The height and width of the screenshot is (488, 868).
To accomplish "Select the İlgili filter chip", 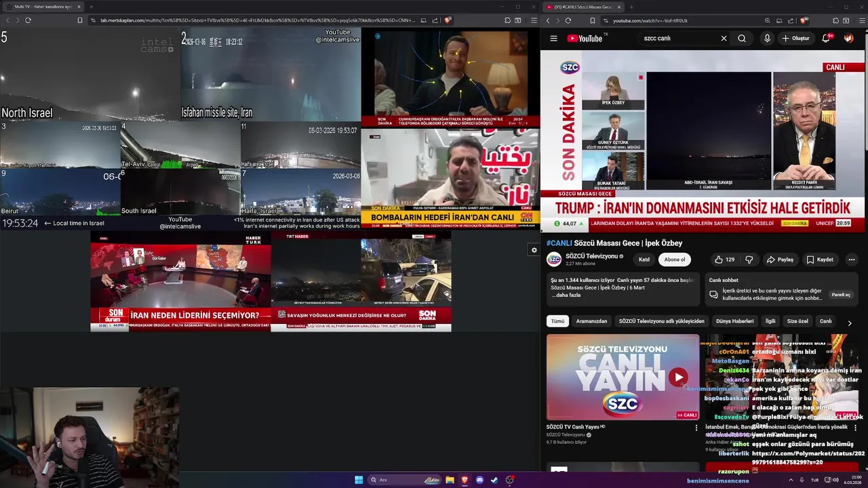I will (x=770, y=321).
